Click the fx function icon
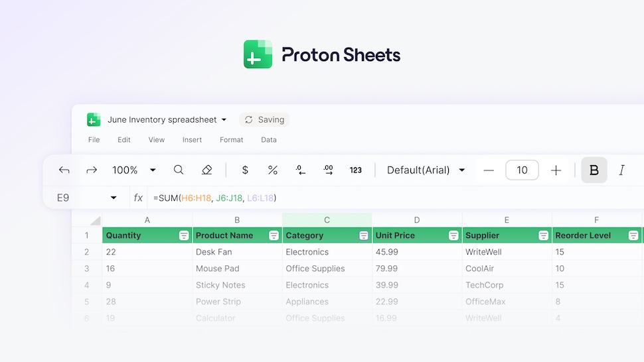The height and width of the screenshot is (362, 644). pyautogui.click(x=138, y=198)
